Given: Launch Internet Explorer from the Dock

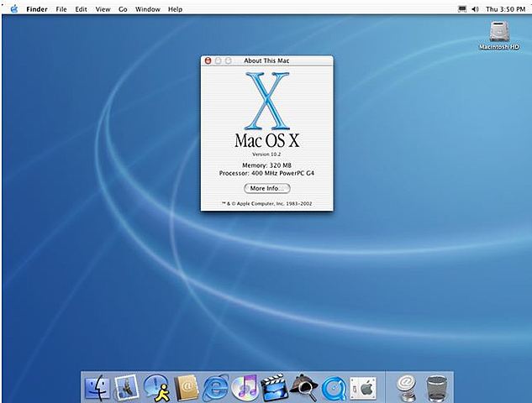Looking at the screenshot, I should coord(216,388).
